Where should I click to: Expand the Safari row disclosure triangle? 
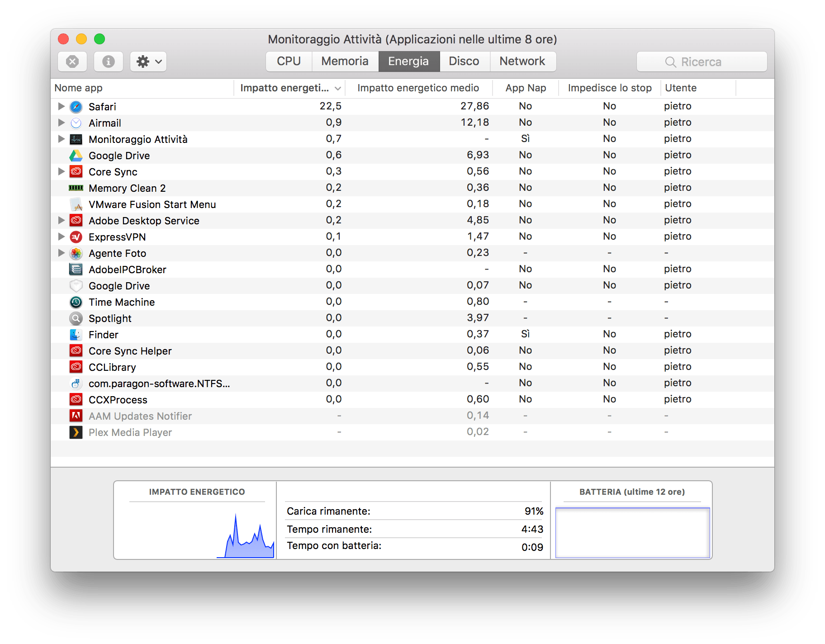tap(62, 106)
